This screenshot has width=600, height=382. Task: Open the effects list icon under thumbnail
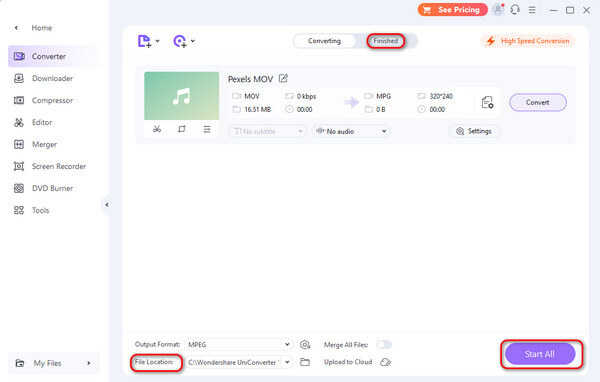pos(207,129)
